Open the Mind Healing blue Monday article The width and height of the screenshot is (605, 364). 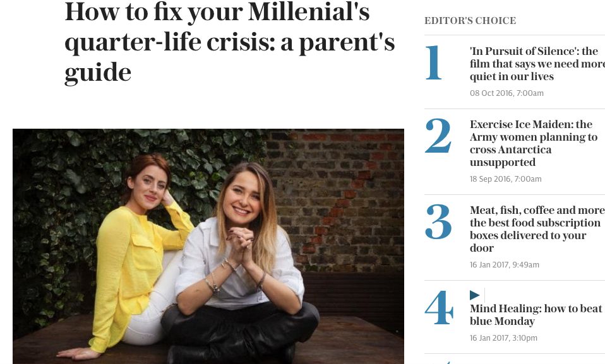[536, 315]
